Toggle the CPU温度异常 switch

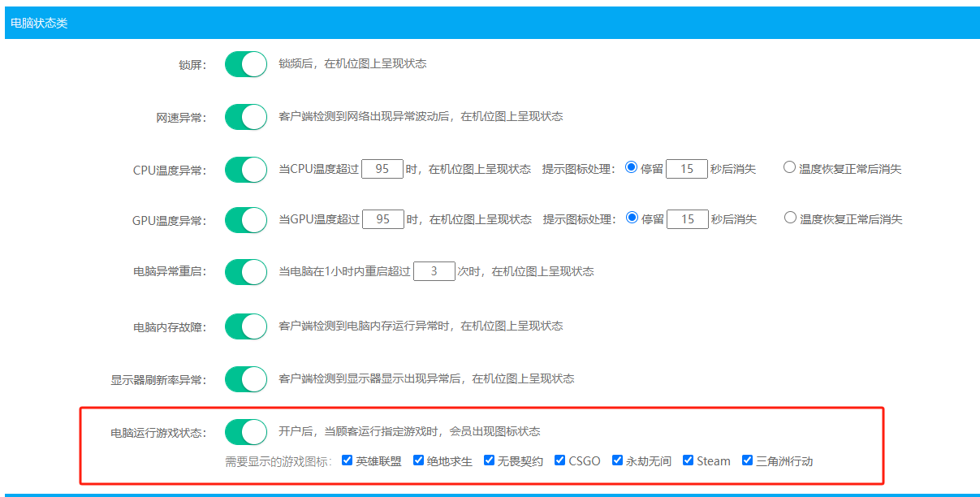click(246, 170)
